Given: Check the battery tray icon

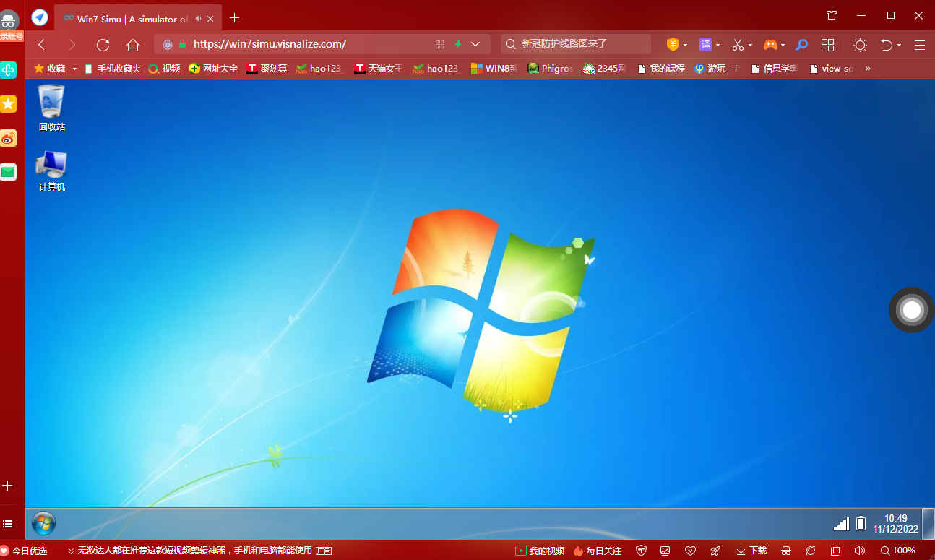Looking at the screenshot, I should 861,523.
